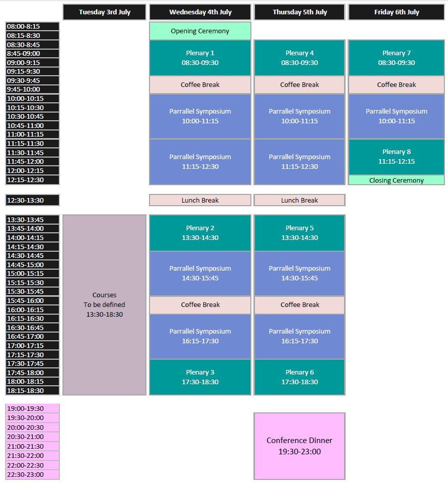Click the Plenary 6 session block
The height and width of the screenshot is (483, 448).
300,377
